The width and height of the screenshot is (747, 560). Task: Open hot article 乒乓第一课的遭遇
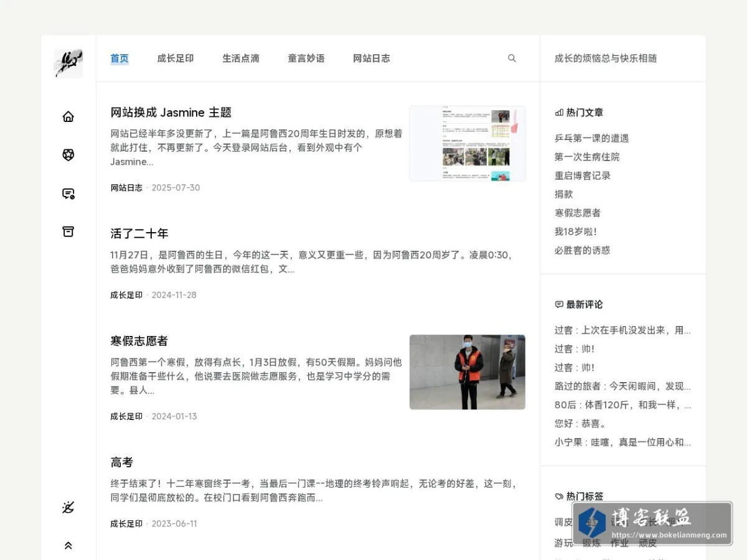pos(592,138)
